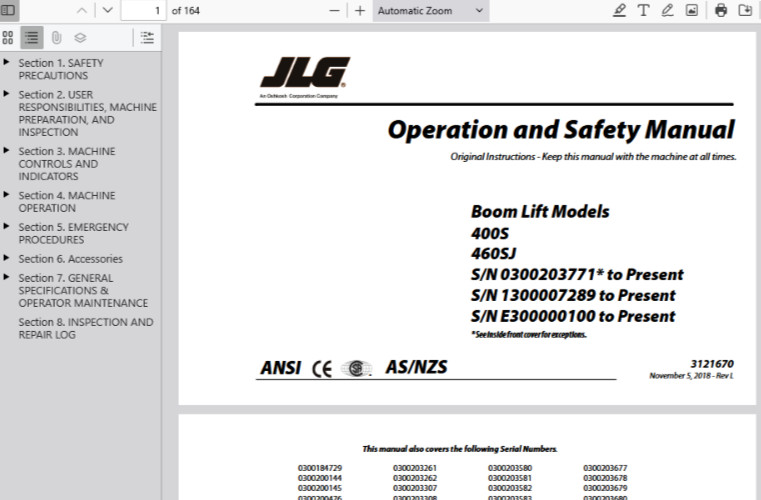
Task: Click serial number 0300203261
Action: point(415,468)
